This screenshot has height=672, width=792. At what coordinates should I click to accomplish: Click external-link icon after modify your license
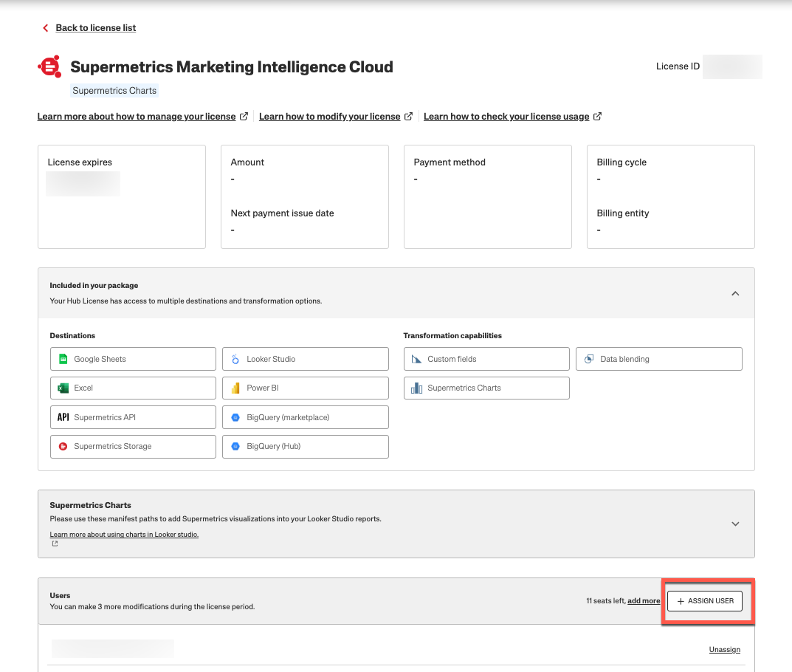408,116
